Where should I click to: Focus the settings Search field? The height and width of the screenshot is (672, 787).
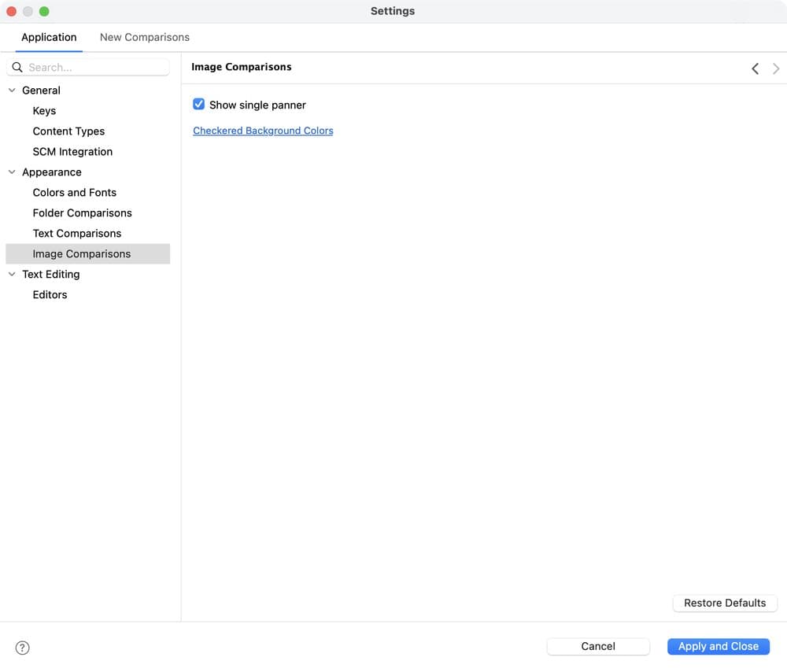pos(88,67)
